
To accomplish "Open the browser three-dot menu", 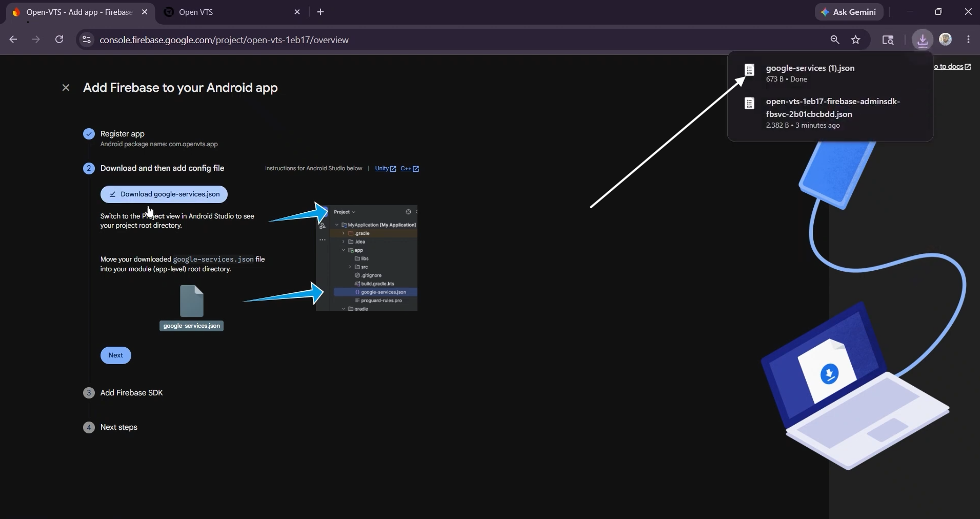I will [x=969, y=40].
